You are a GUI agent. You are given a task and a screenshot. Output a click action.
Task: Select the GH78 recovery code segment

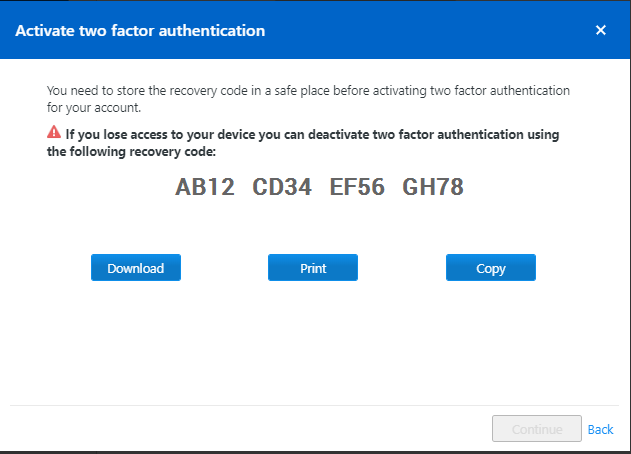[x=433, y=187]
